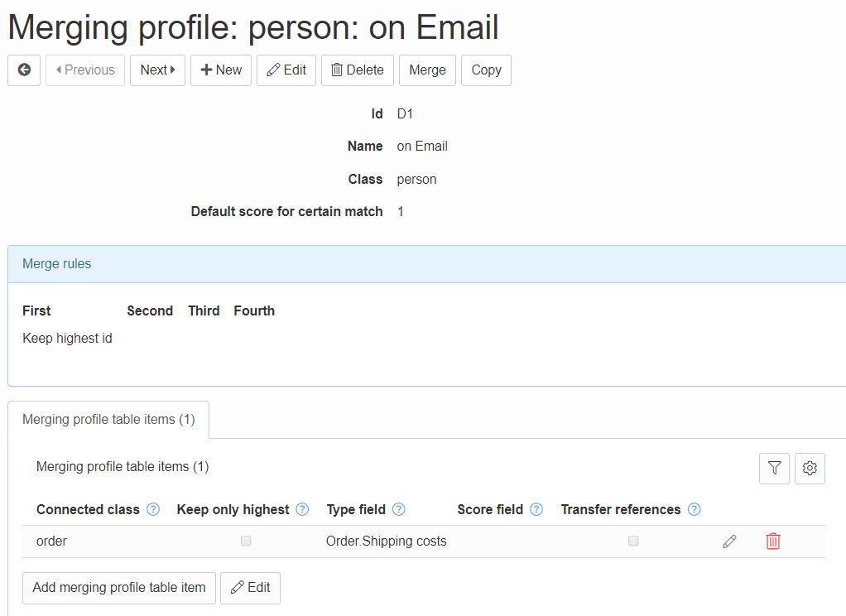Collapse the Merge rules panel header
Screen dimensions: 846x616
tap(57, 264)
